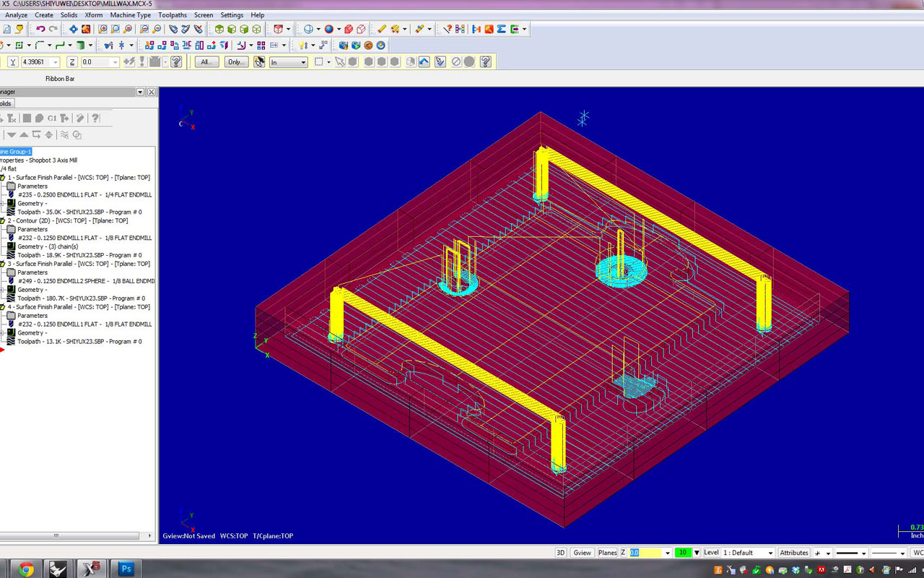Open the Level '1 : Default' dropdown
924x578 pixels.
(770, 553)
